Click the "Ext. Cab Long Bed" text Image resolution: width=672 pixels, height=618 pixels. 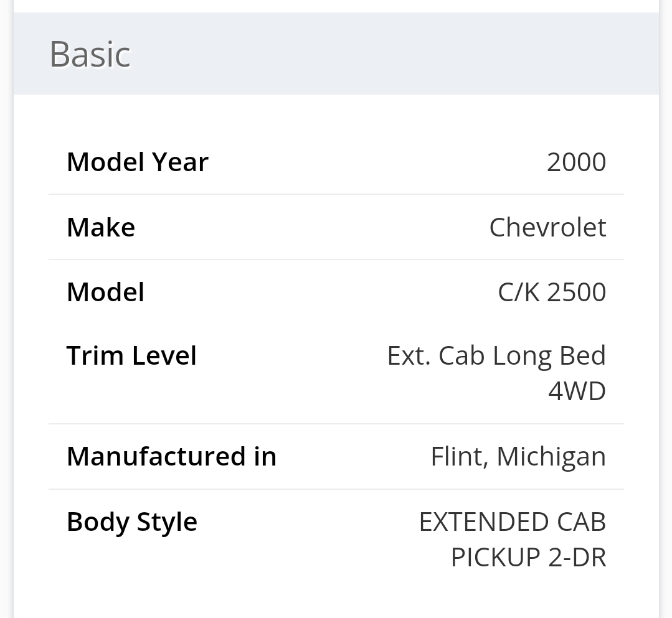point(496,356)
